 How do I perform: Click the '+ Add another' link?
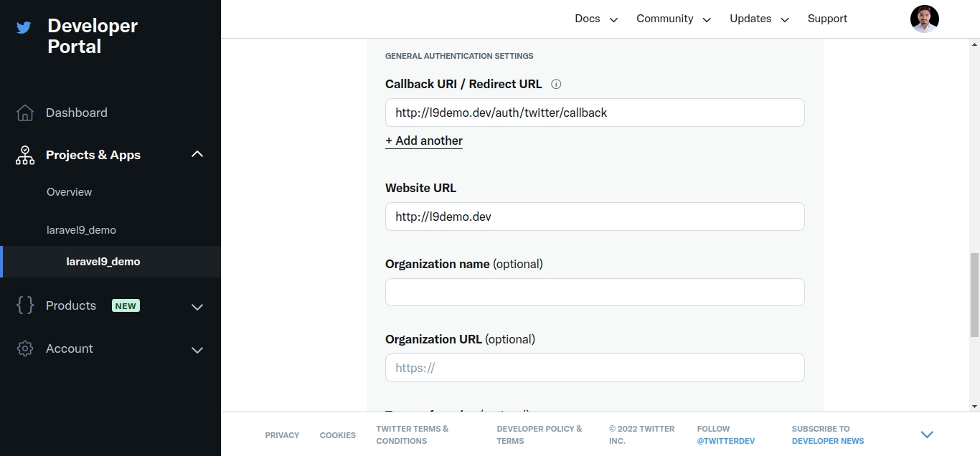click(x=424, y=141)
